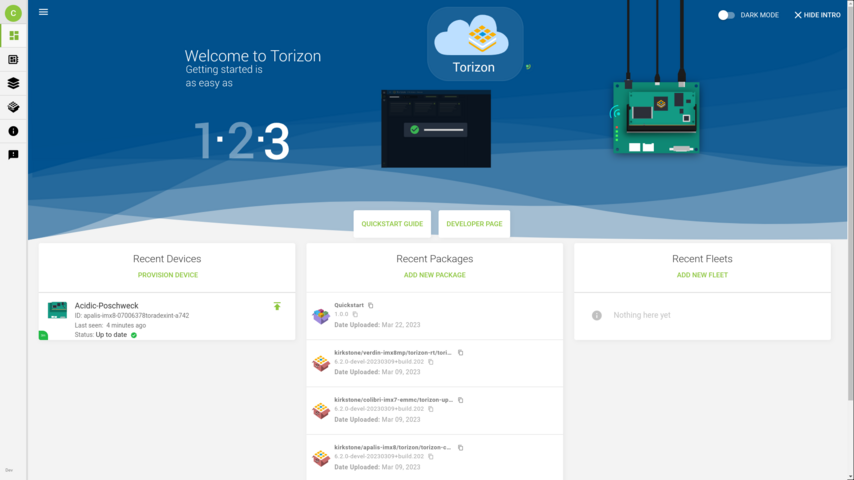Enable the Dark Mode switch
The width and height of the screenshot is (854, 480).
tap(726, 15)
